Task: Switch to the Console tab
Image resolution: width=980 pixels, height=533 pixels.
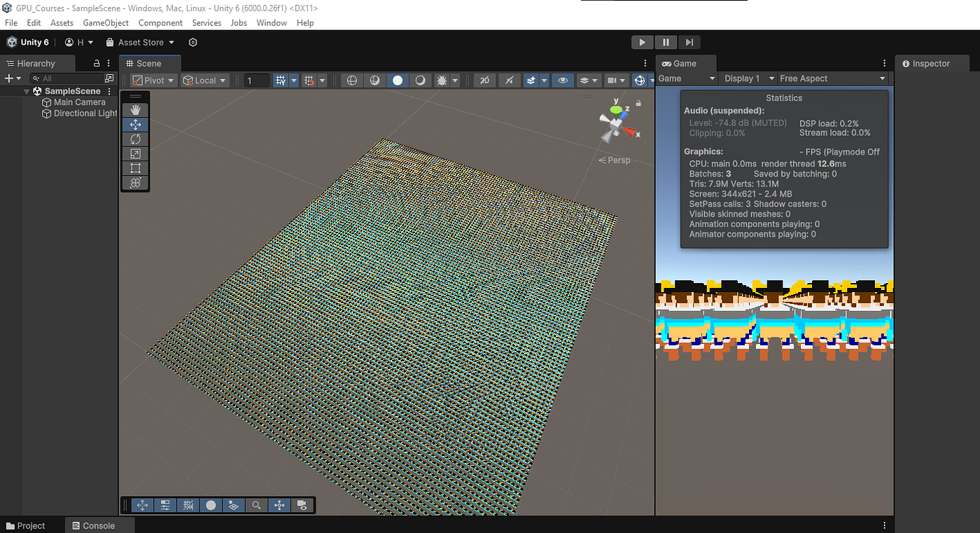Action: pos(92,525)
